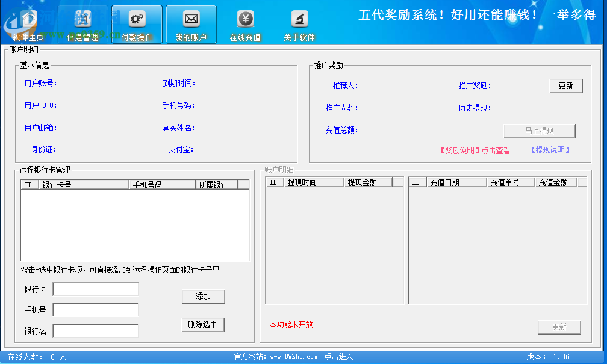Select the 信息管理 toolbar icon
The width and height of the screenshot is (607, 364).
tap(82, 24)
